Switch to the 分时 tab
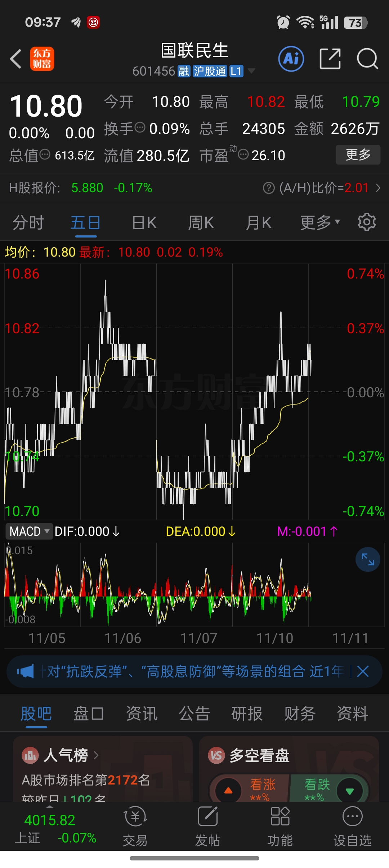 [x=28, y=222]
